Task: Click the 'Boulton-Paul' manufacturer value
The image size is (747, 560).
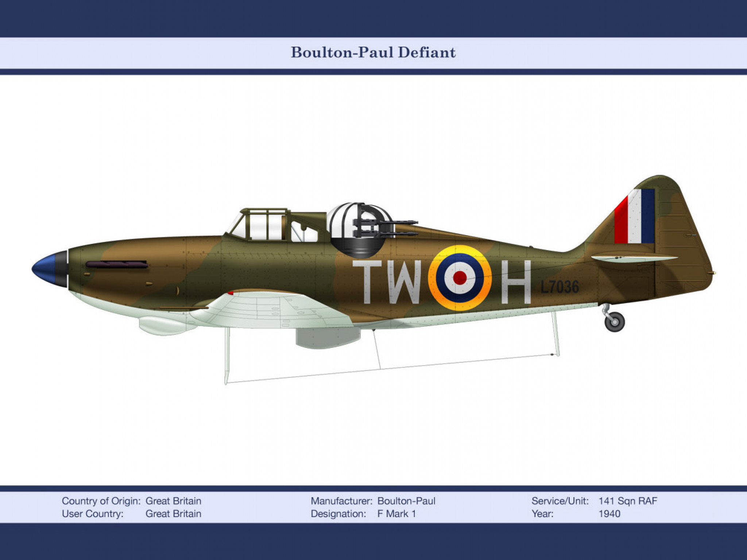Action: click(x=406, y=501)
